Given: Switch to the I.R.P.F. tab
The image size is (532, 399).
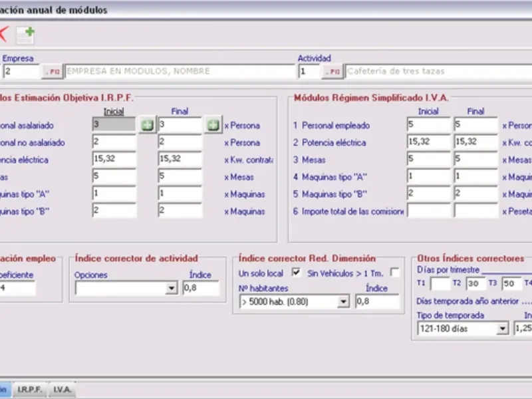Looking at the screenshot, I should tap(30, 389).
